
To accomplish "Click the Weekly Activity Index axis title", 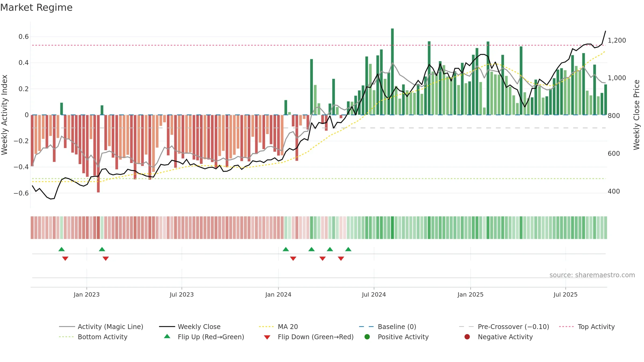I will (x=5, y=115).
